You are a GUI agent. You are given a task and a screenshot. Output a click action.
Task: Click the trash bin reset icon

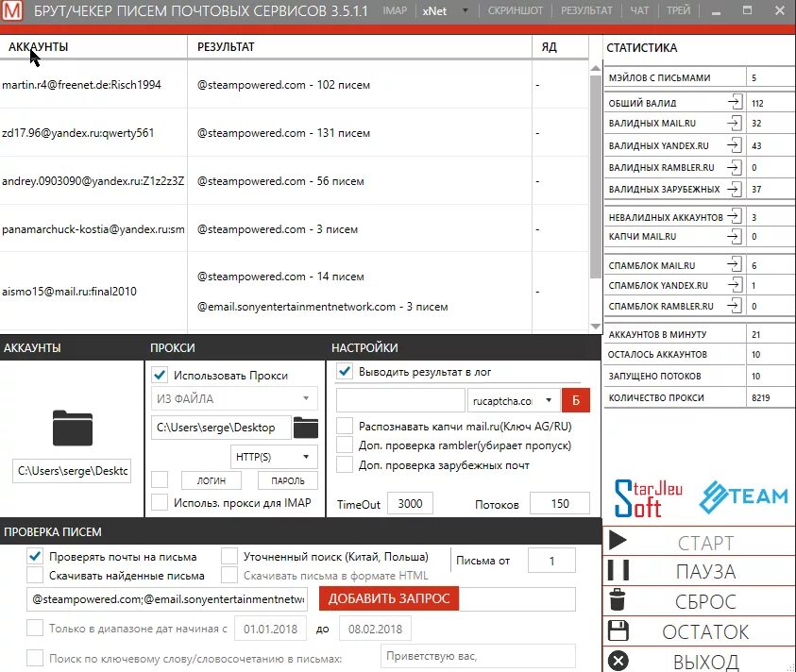(618, 599)
